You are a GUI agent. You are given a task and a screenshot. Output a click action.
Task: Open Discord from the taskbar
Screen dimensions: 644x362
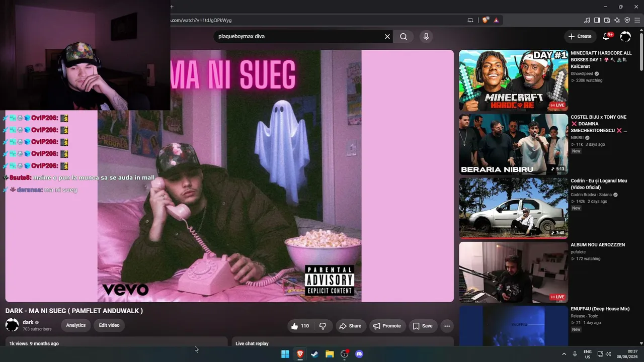pos(359,354)
